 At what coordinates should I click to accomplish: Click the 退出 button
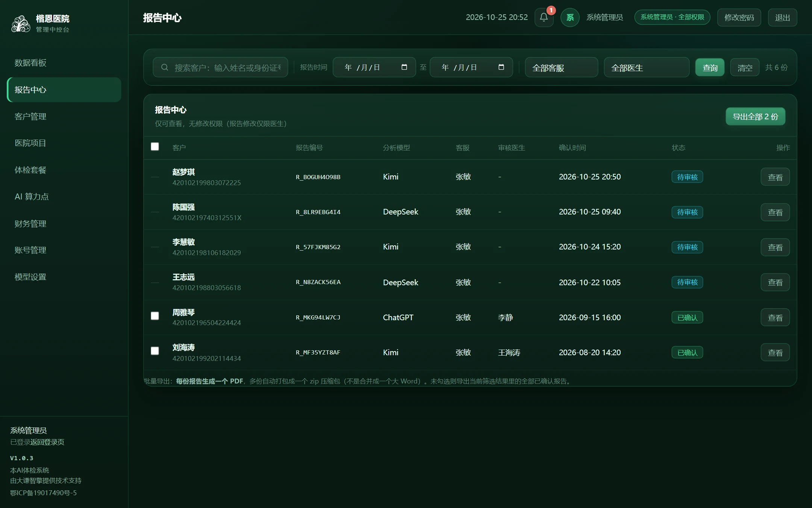coord(782,17)
